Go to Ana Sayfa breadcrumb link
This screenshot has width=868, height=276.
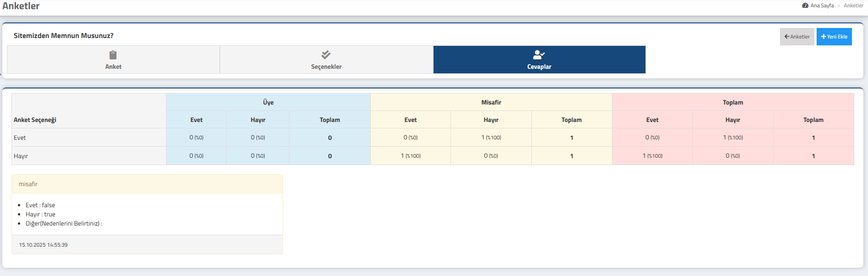822,6
